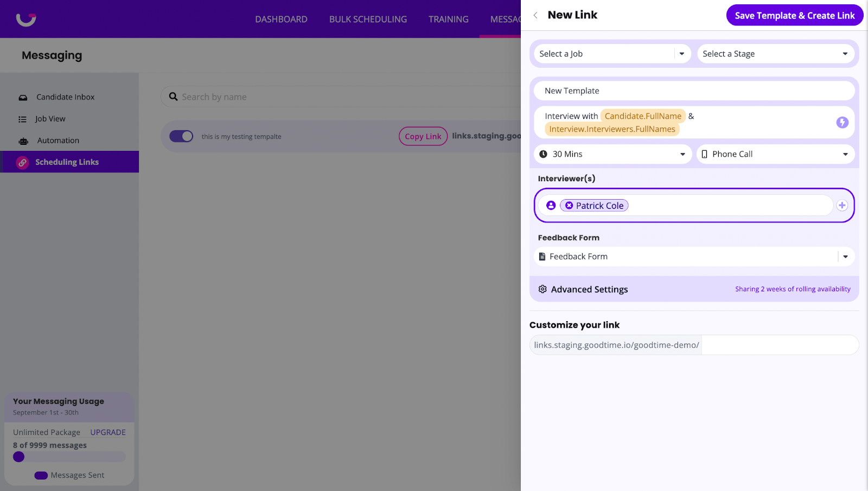Click the lightning bolt variables icon
Screen dimensions: 868x491
pos(842,123)
